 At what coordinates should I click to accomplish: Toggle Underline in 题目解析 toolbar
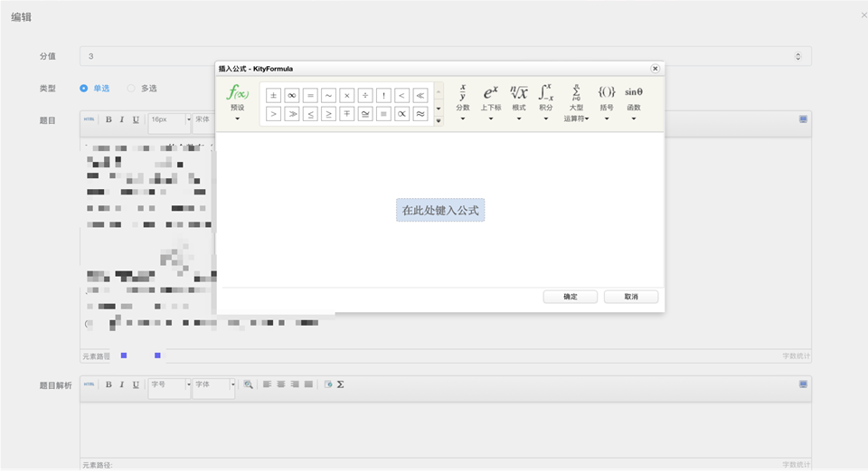point(136,384)
